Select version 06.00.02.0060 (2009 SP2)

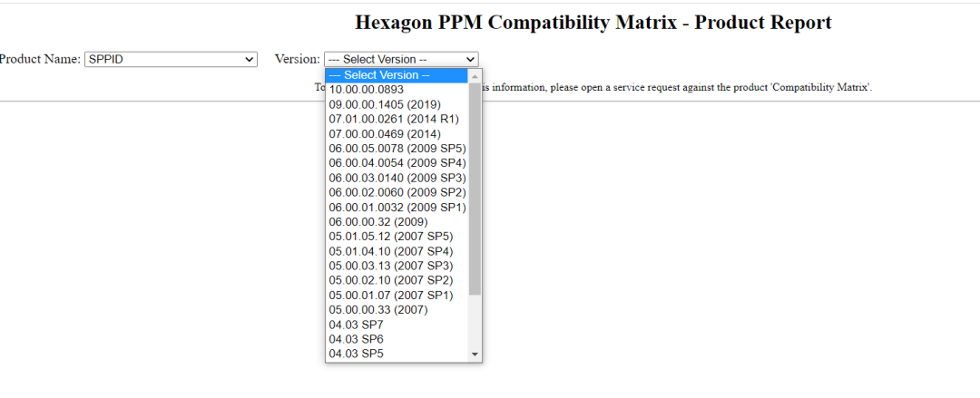coord(397,192)
